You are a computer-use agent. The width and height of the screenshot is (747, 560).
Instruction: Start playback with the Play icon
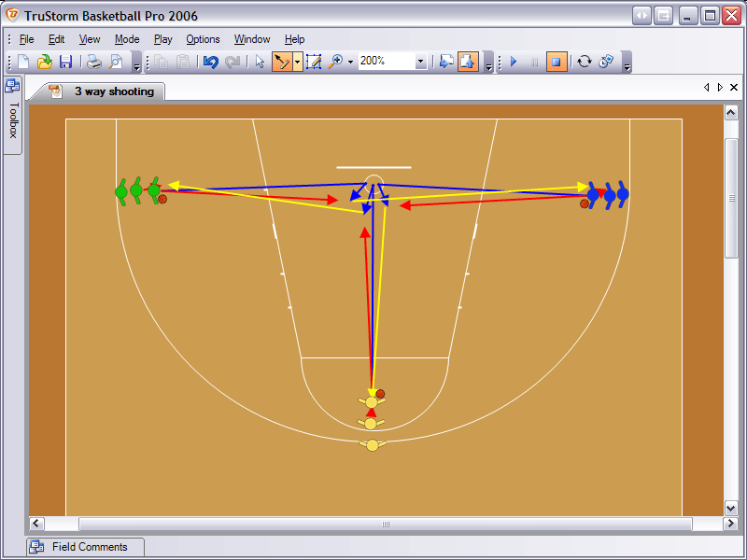pos(514,62)
